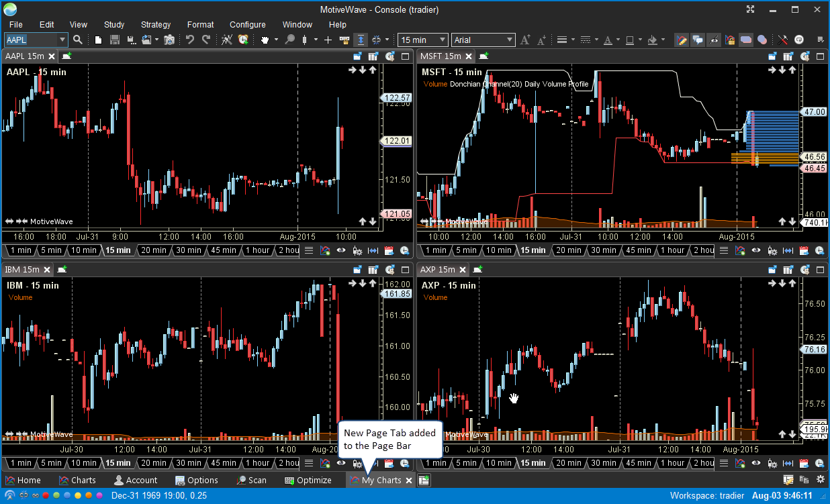Click bar width arrows icon under AAPL chart
This screenshot has width=830, height=504.
373,250
